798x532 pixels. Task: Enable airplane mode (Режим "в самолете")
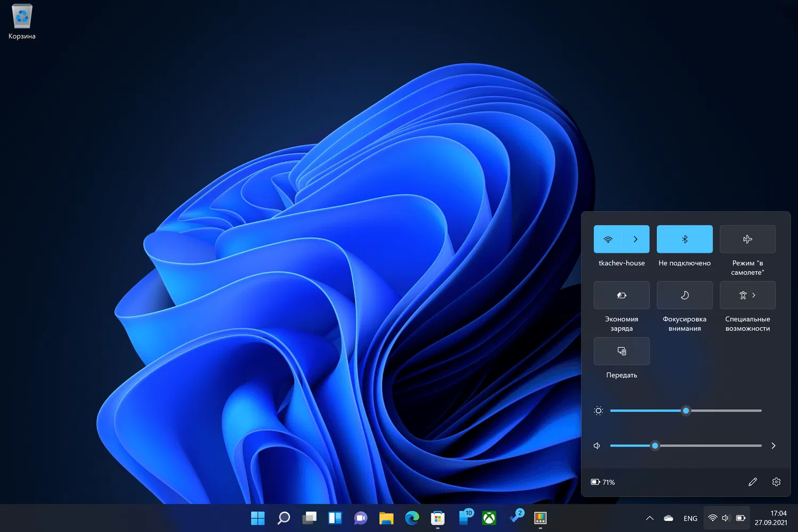(747, 239)
